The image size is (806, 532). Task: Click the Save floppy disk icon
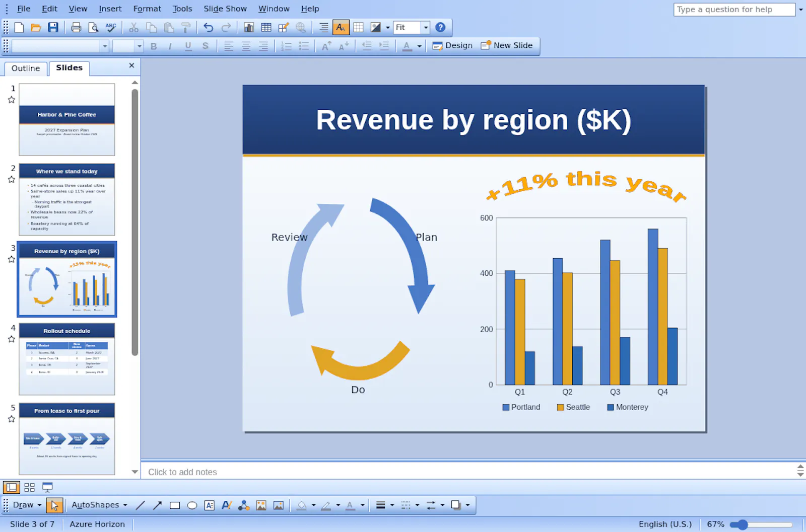click(53, 27)
